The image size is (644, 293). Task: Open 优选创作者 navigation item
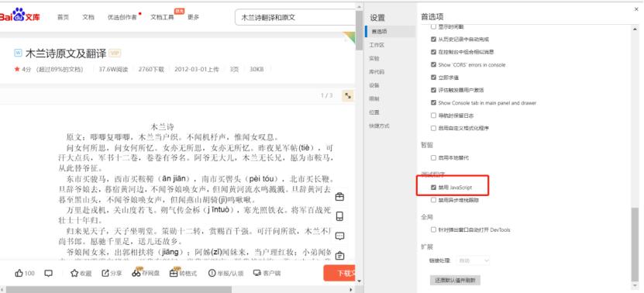point(122,17)
